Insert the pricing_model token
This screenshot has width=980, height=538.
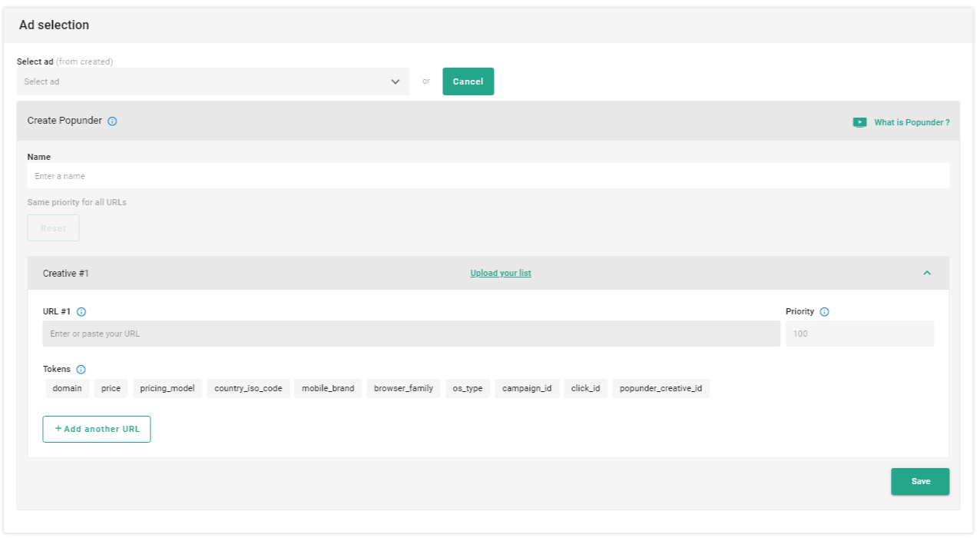click(x=167, y=388)
